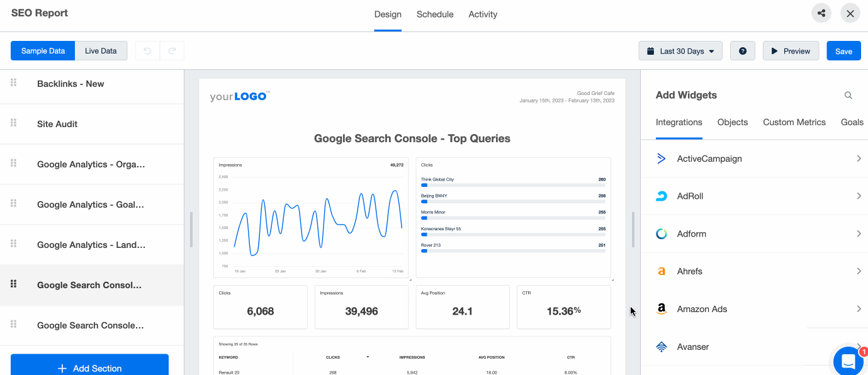Open the Custom Metrics tab

point(794,122)
